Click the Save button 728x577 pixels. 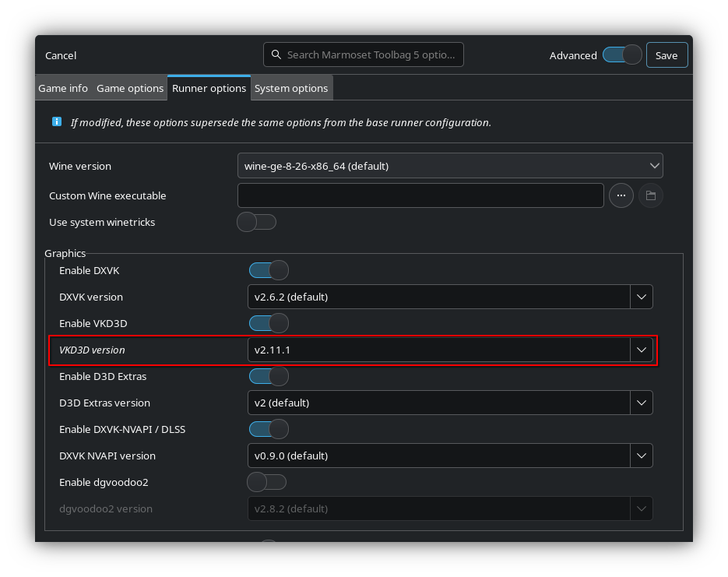[666, 55]
